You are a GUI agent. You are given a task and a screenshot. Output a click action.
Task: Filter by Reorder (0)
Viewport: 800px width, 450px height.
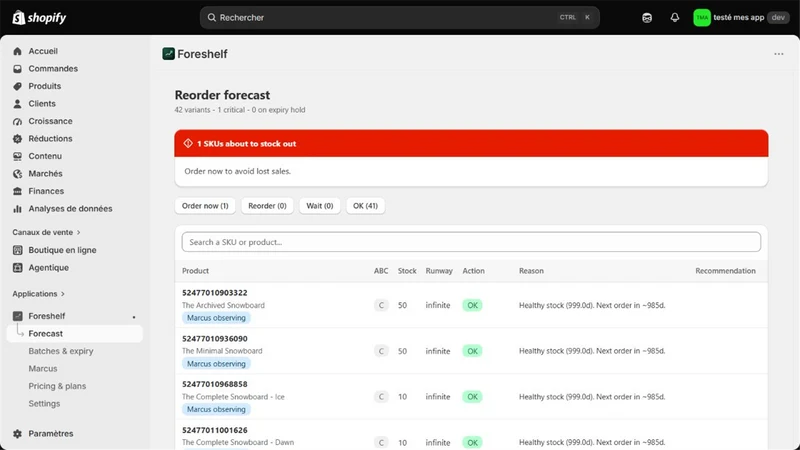coord(267,206)
